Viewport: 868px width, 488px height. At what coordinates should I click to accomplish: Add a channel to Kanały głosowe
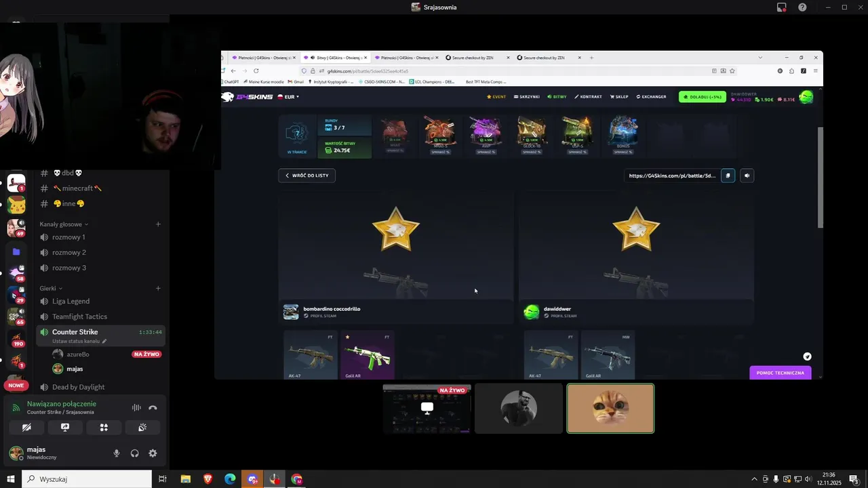coord(158,224)
